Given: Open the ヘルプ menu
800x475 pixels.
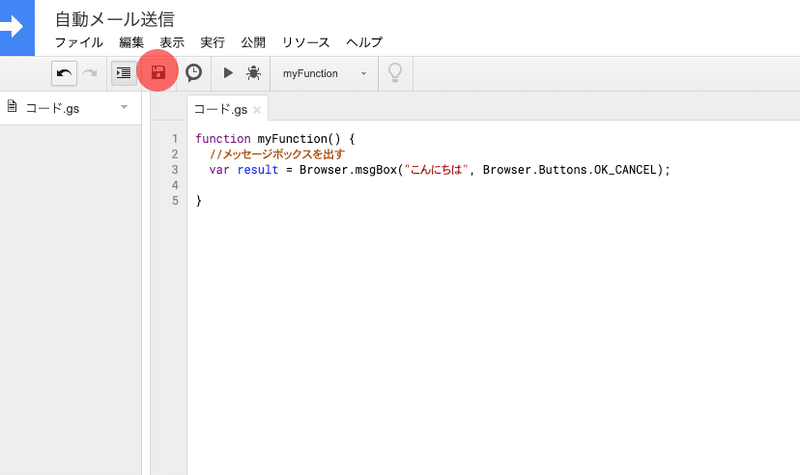Looking at the screenshot, I should click(364, 42).
